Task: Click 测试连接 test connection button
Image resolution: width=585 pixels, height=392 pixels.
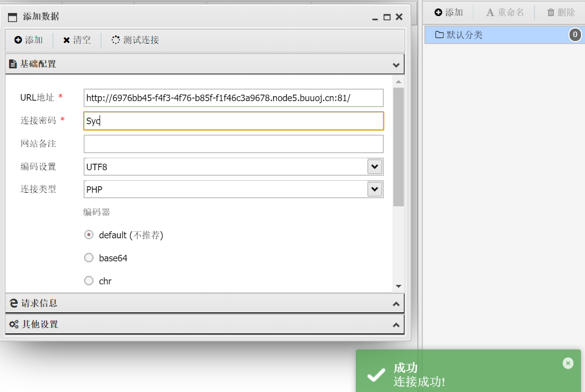Action: point(136,40)
